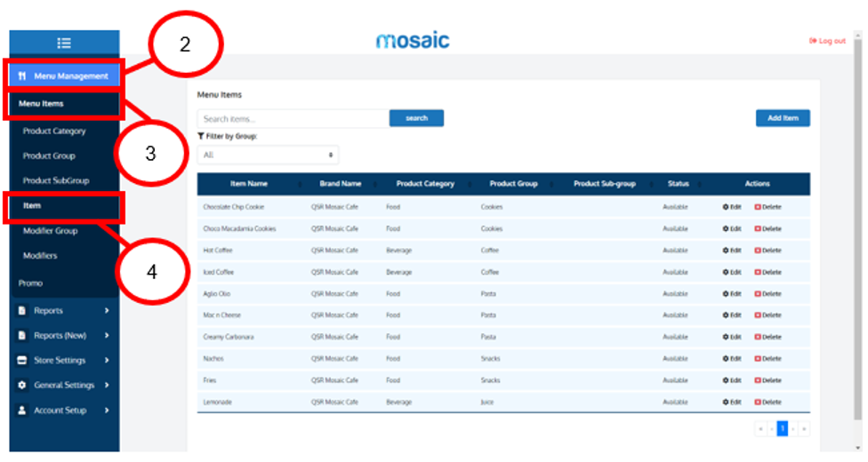Sort by Product Sub-group column

605,184
